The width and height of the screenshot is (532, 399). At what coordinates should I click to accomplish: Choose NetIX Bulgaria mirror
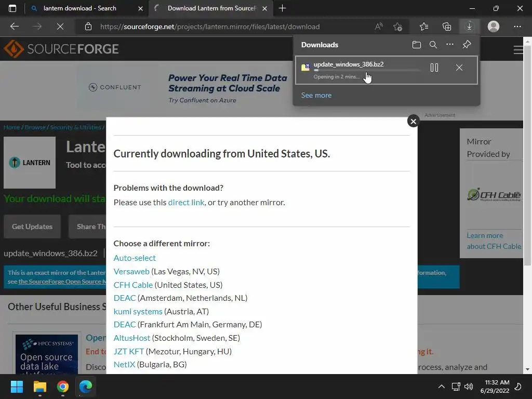coord(124,364)
